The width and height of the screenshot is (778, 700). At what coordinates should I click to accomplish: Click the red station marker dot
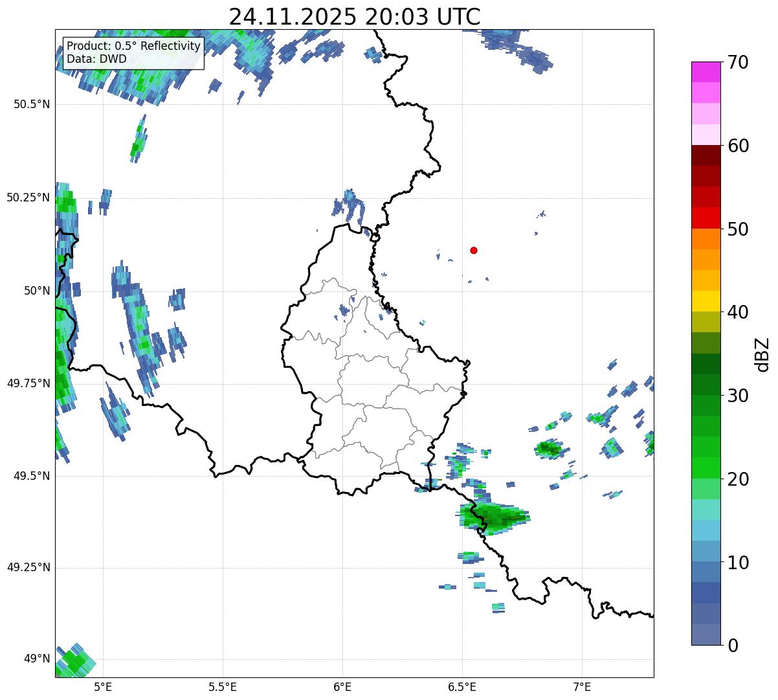click(x=474, y=250)
